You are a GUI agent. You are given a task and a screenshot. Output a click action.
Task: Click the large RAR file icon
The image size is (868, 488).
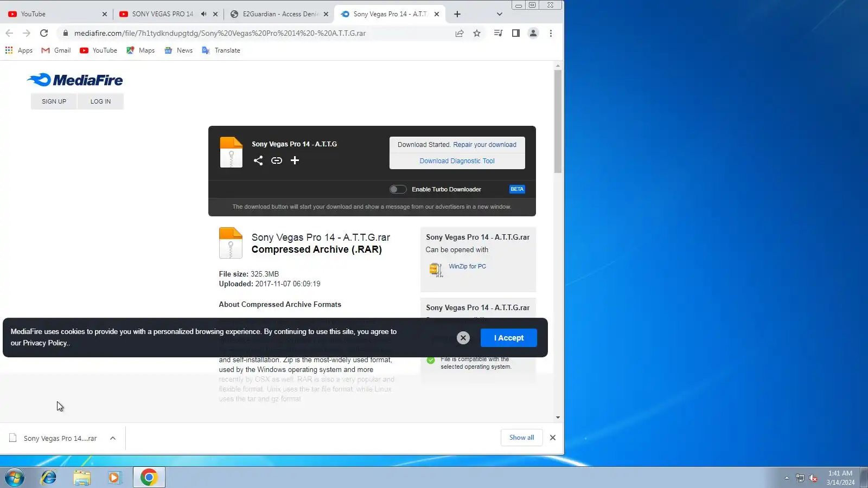click(231, 242)
